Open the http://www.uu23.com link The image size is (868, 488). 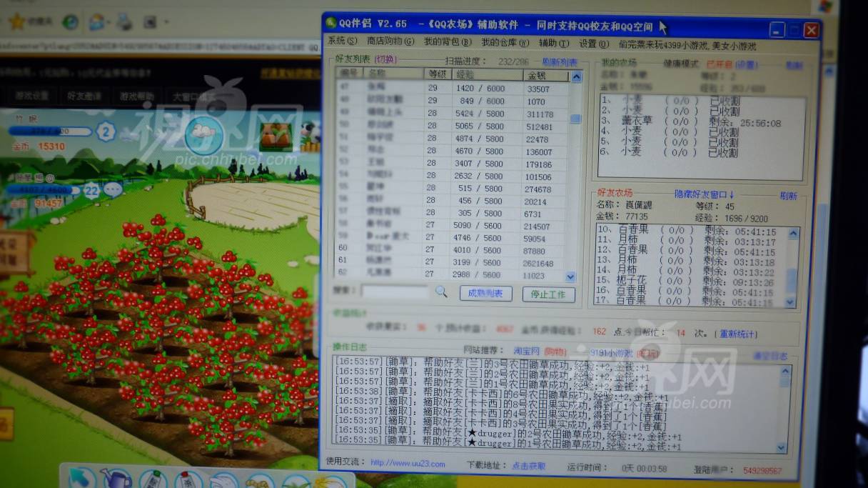coord(408,464)
